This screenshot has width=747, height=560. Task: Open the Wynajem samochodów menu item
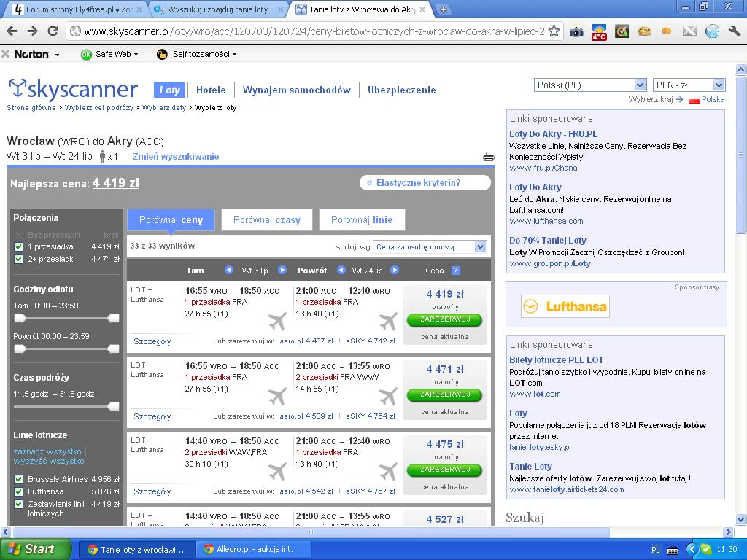click(297, 90)
